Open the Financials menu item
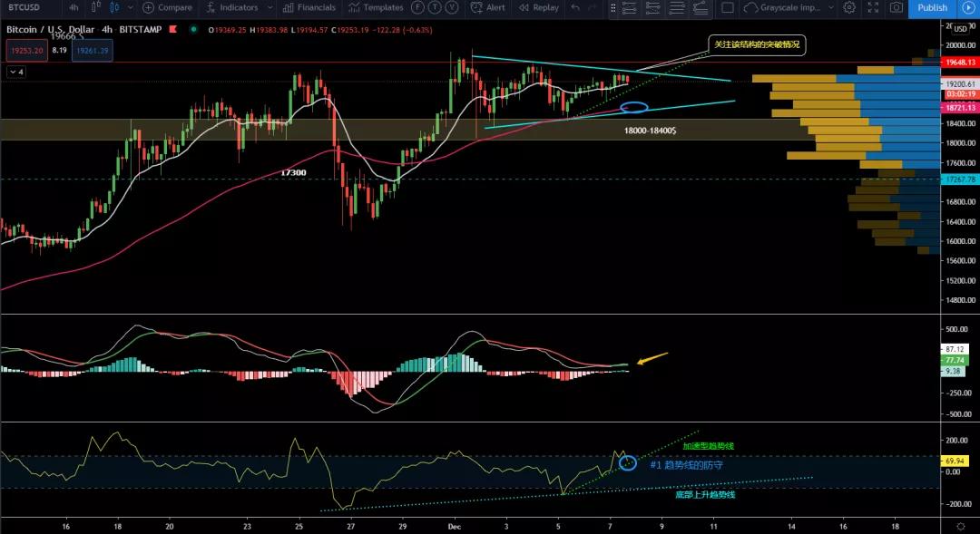980x534 pixels. [309, 7]
